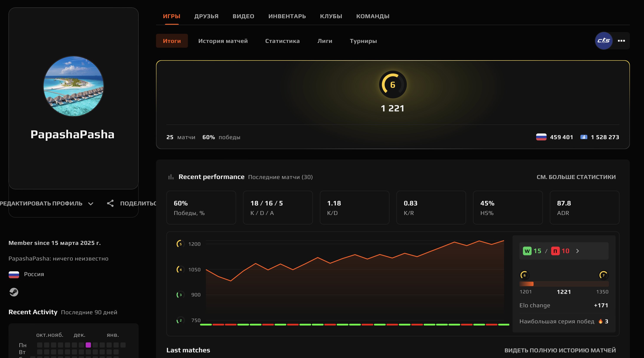Click the CS2 game selector icon
This screenshot has height=358, width=644.
tap(603, 41)
